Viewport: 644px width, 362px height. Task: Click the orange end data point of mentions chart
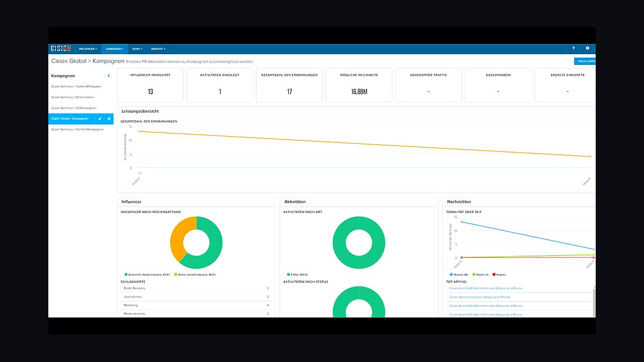click(x=590, y=157)
